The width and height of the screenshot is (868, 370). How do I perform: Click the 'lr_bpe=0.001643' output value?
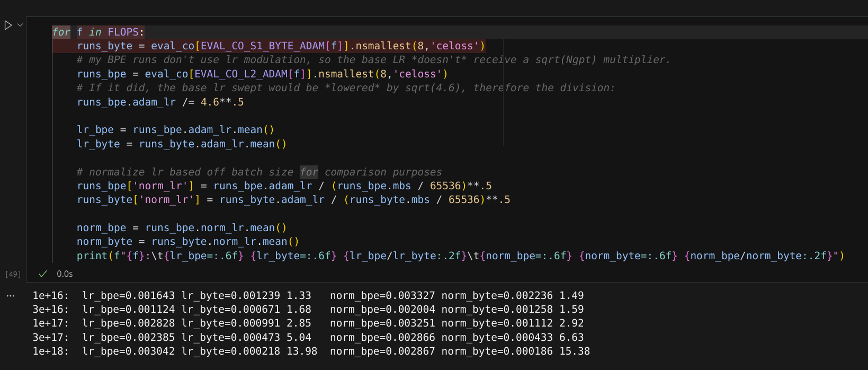[129, 296]
